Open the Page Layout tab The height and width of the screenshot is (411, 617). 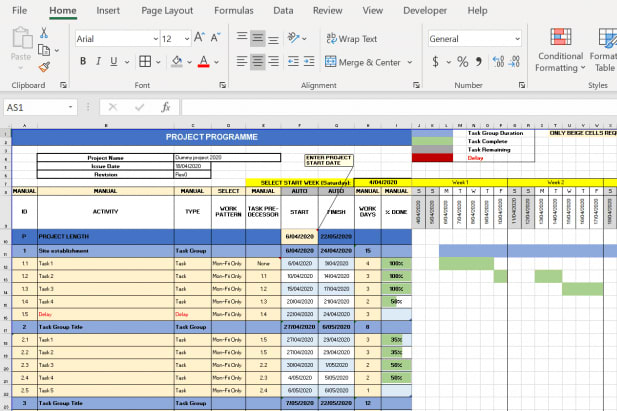pos(167,10)
